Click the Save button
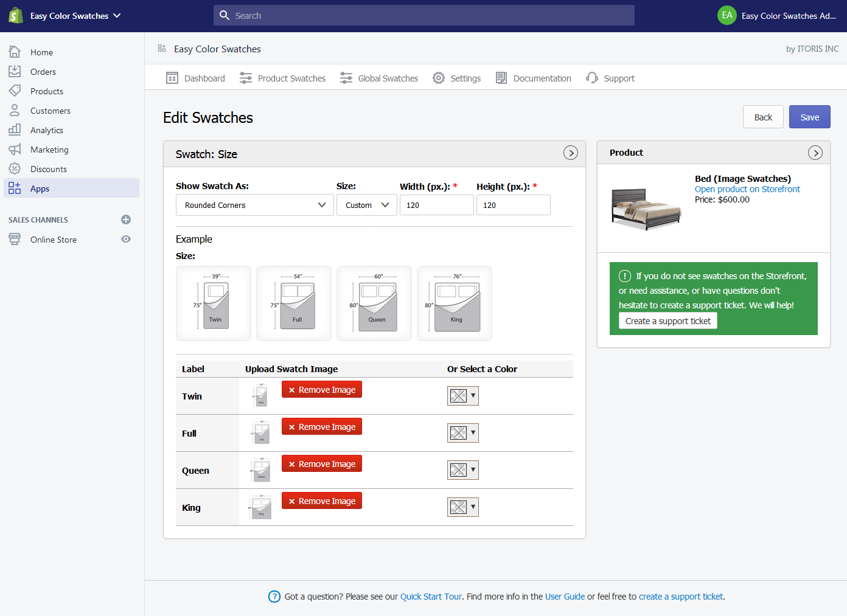847x616 pixels. coord(810,117)
